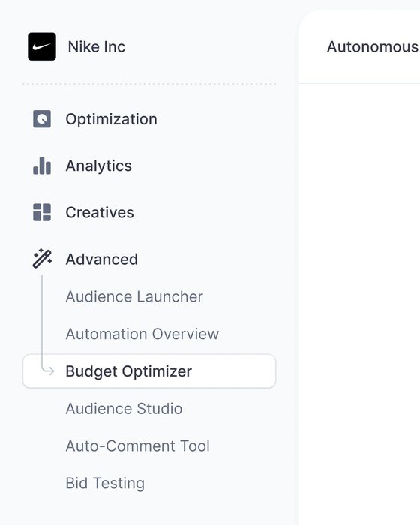The height and width of the screenshot is (525, 420).
Task: Select Automation Overview in sidebar
Action: 142,334
